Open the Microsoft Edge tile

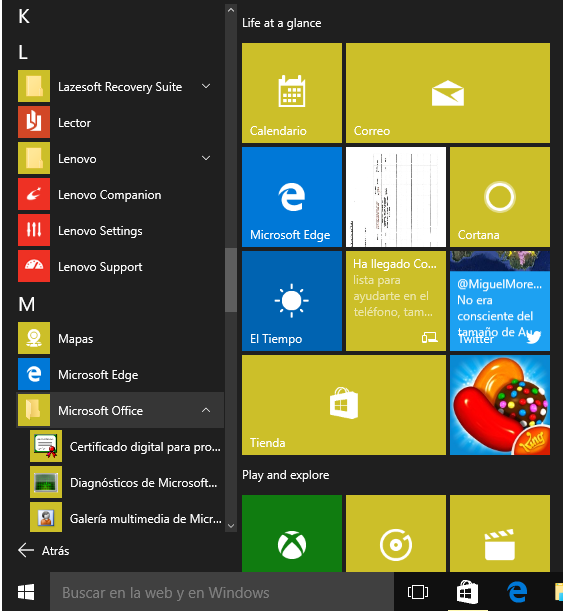(292, 197)
